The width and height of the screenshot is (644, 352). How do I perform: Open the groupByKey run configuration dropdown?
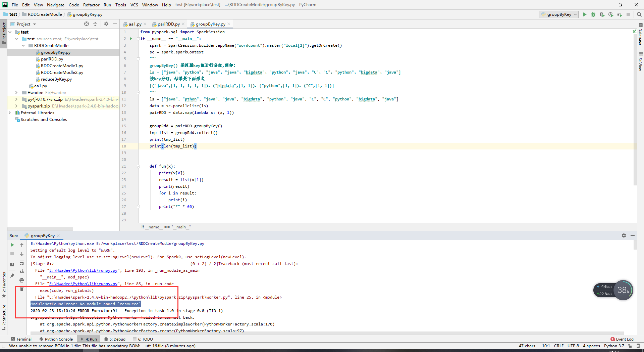coord(558,14)
